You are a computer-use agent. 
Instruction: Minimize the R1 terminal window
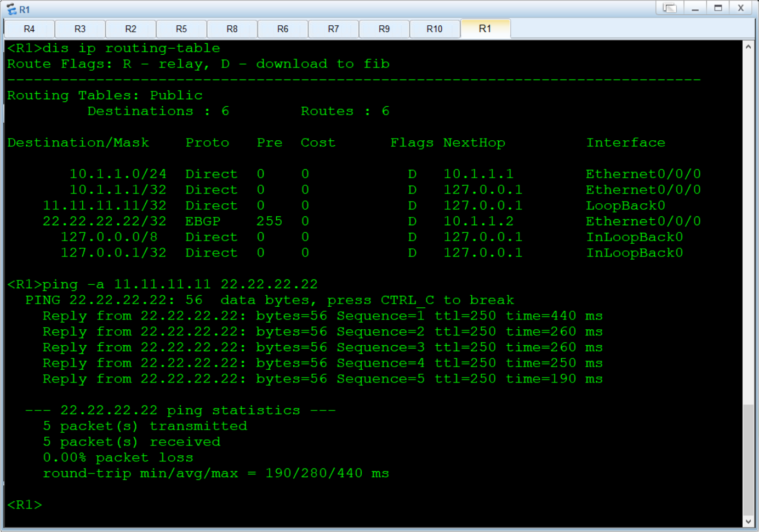pyautogui.click(x=695, y=8)
